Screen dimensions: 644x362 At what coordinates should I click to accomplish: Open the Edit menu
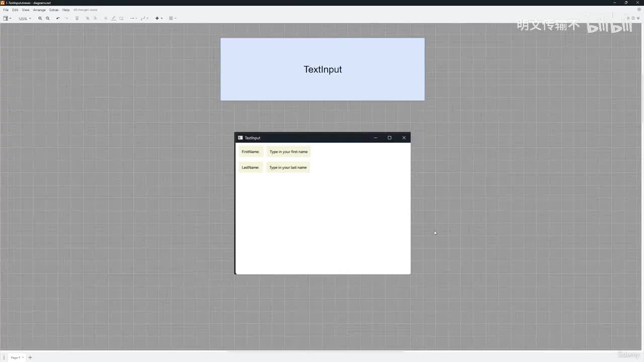pyautogui.click(x=15, y=10)
